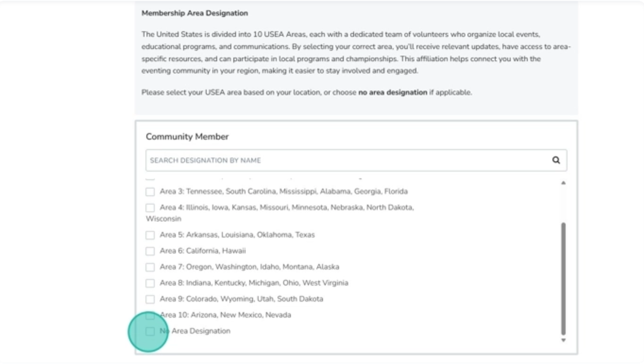Click the list scrollbar up arrow

563,183
